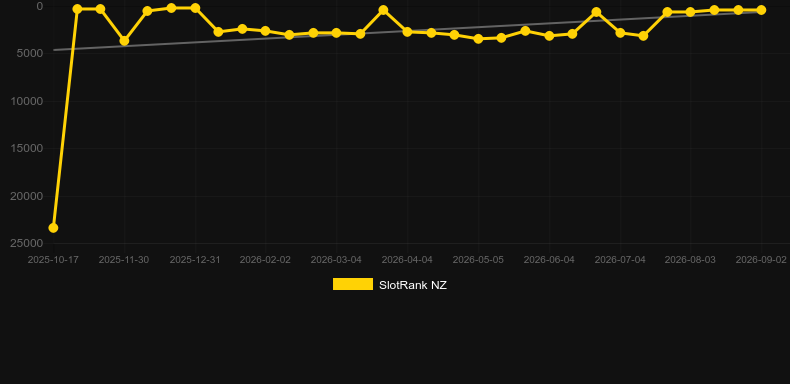Select the data point at 2026-08-03
The width and height of the screenshot is (790, 384).
[690, 12]
